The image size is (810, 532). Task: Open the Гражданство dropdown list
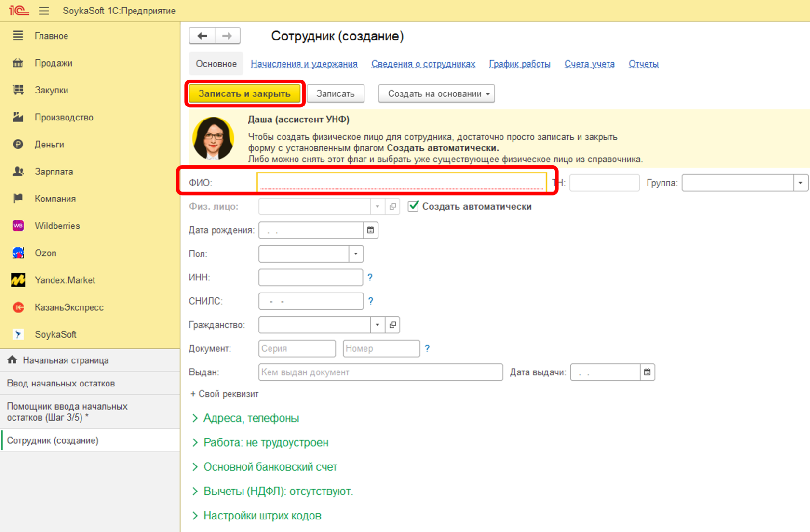pyautogui.click(x=378, y=325)
